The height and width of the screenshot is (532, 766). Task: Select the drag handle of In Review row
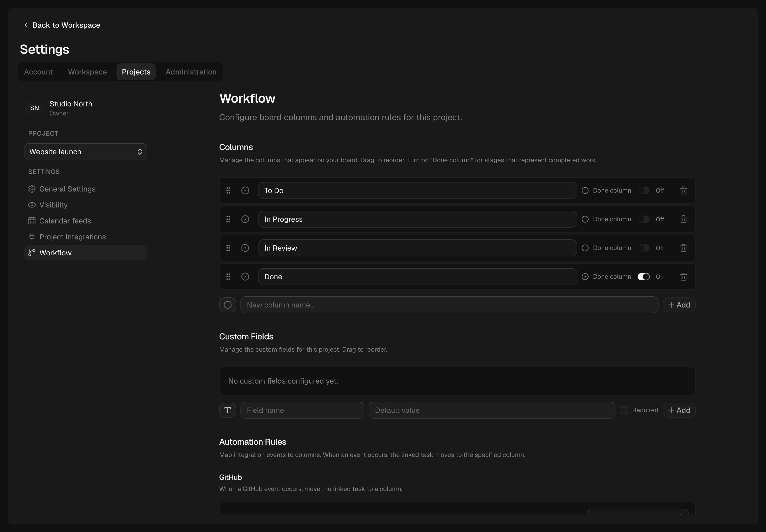tap(228, 248)
